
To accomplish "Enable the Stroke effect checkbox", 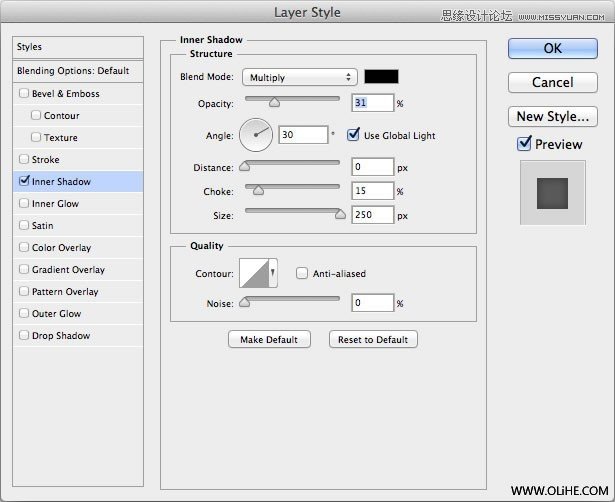I will point(24,159).
